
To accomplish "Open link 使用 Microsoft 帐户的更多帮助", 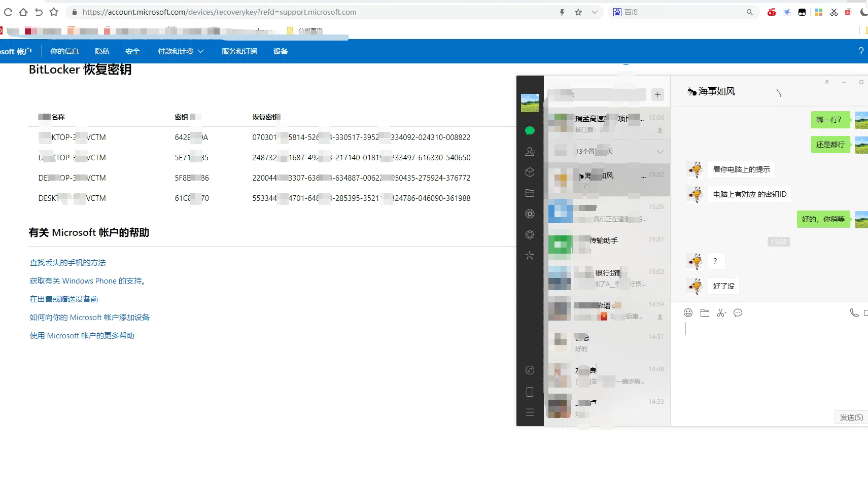I will (82, 336).
